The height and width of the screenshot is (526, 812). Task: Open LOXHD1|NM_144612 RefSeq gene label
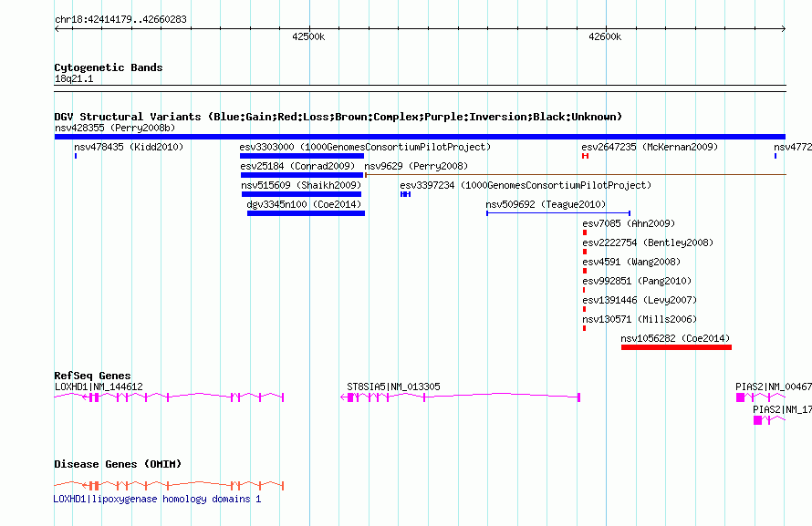coord(99,387)
